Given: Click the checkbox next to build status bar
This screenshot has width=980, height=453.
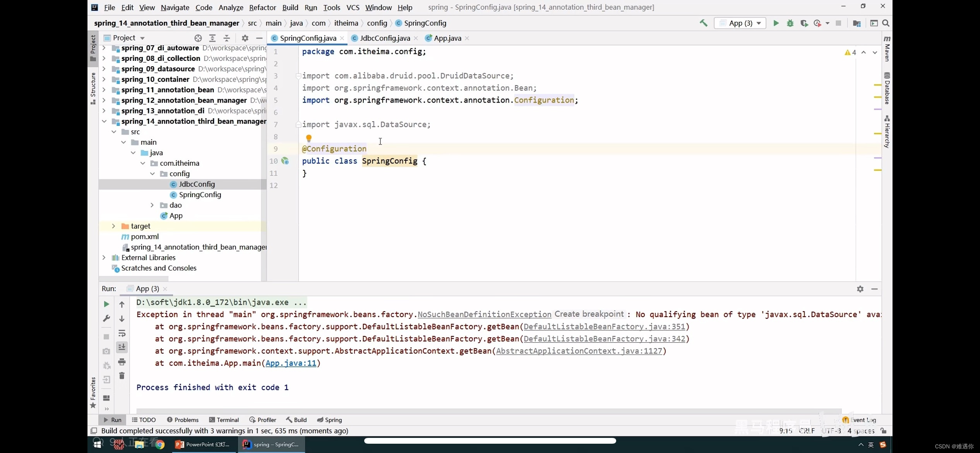Looking at the screenshot, I should pyautogui.click(x=94, y=431).
